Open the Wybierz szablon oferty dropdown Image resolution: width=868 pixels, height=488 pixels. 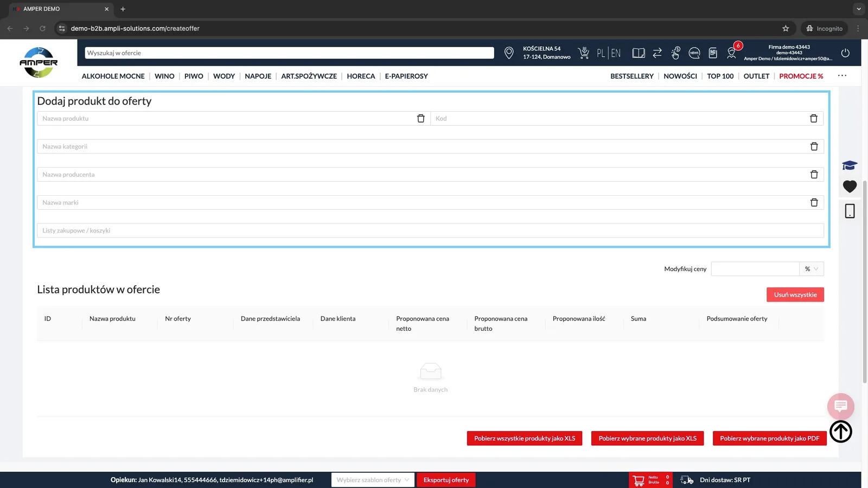point(373,480)
